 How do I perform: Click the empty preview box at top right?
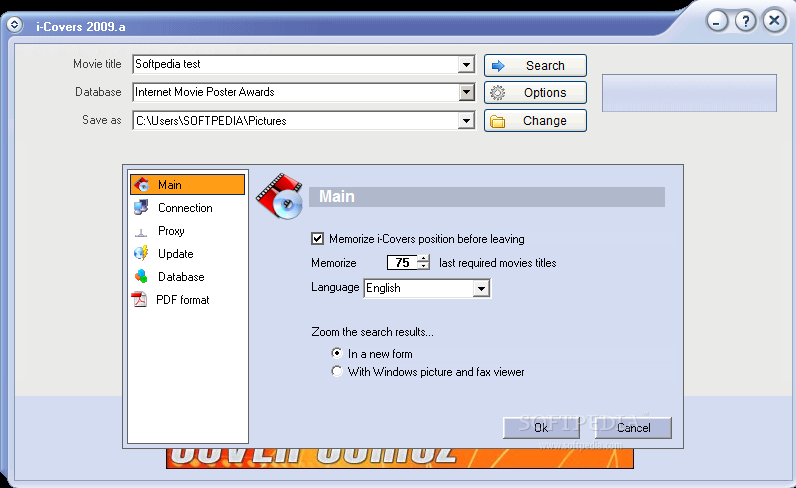689,93
